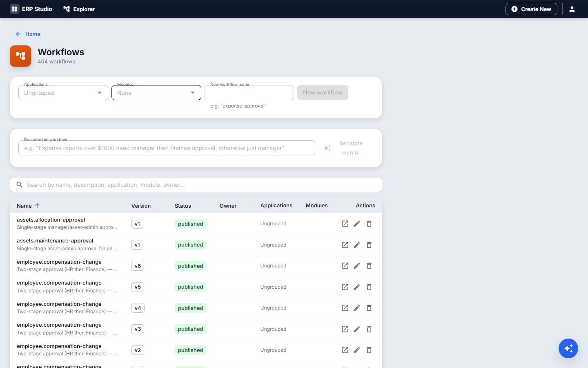The height and width of the screenshot is (368, 588).
Task: Edit the assets.allocation-approval workflow
Action: tap(357, 224)
